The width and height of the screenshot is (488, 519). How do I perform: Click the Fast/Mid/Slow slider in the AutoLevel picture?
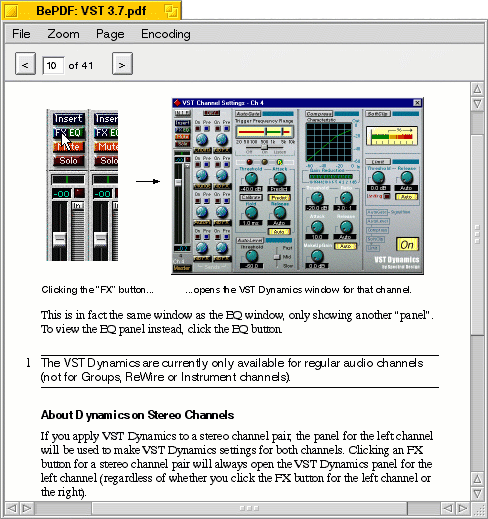pyautogui.click(x=277, y=257)
